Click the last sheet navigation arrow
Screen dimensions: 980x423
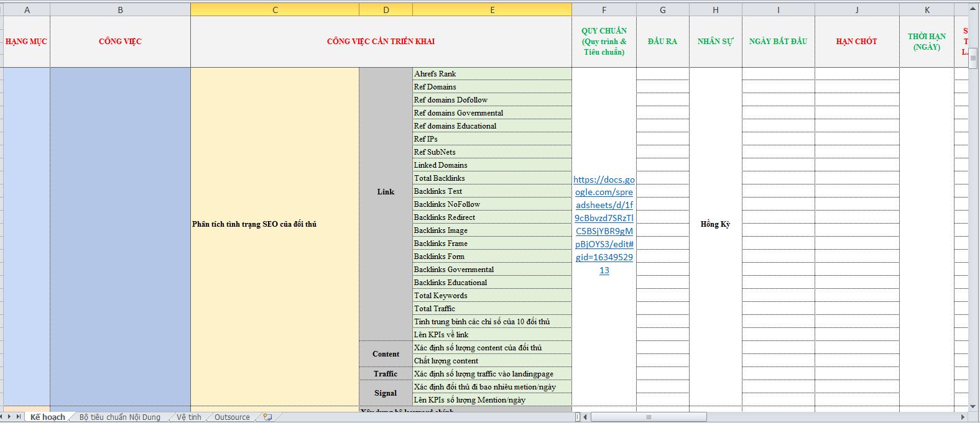(19, 417)
